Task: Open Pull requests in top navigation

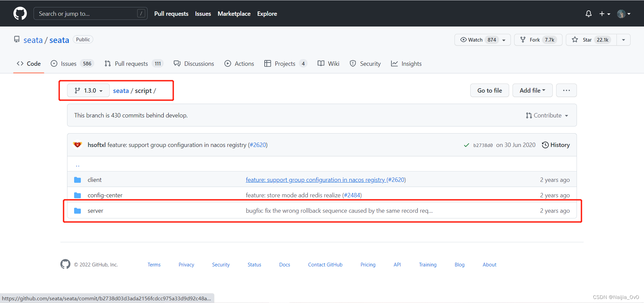Action: [171, 14]
